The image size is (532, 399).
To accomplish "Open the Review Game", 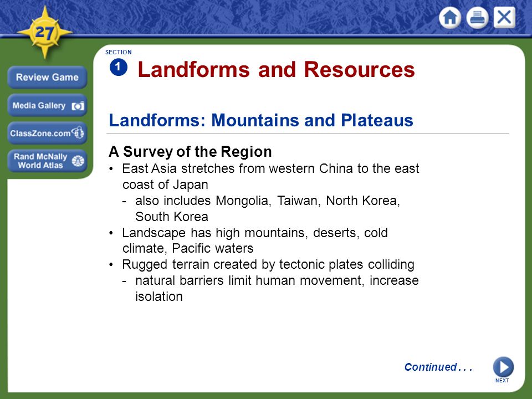I will pyautogui.click(x=47, y=78).
